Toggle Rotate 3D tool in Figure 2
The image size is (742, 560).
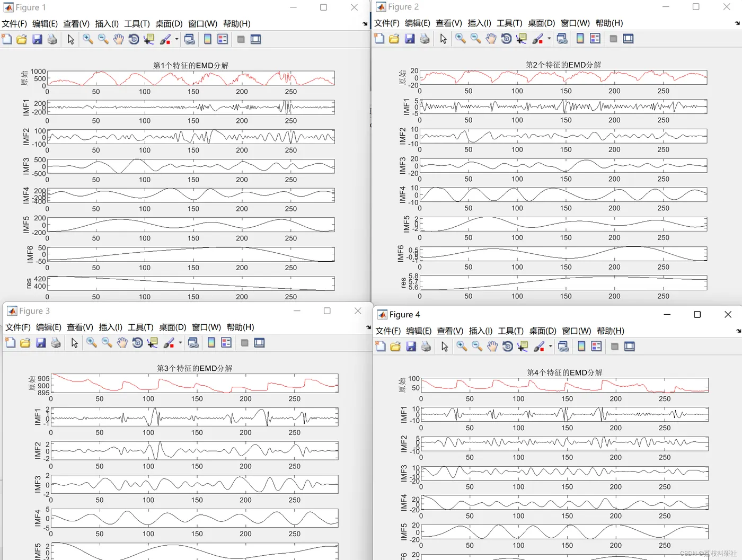pyautogui.click(x=507, y=39)
